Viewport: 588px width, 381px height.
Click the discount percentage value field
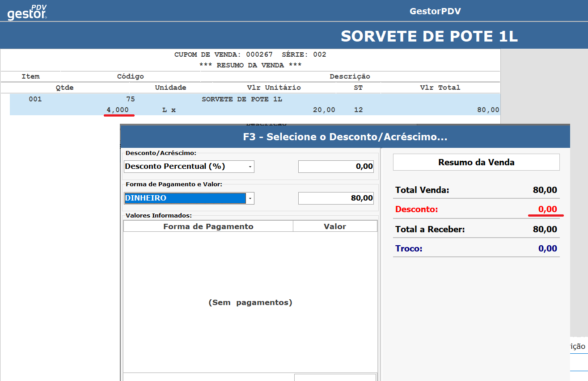(x=336, y=167)
